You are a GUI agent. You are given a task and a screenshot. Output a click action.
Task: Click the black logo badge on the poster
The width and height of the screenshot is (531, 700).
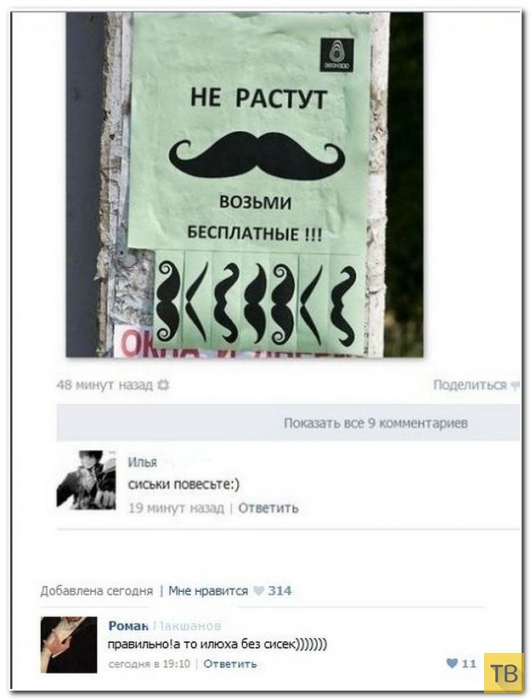click(337, 55)
